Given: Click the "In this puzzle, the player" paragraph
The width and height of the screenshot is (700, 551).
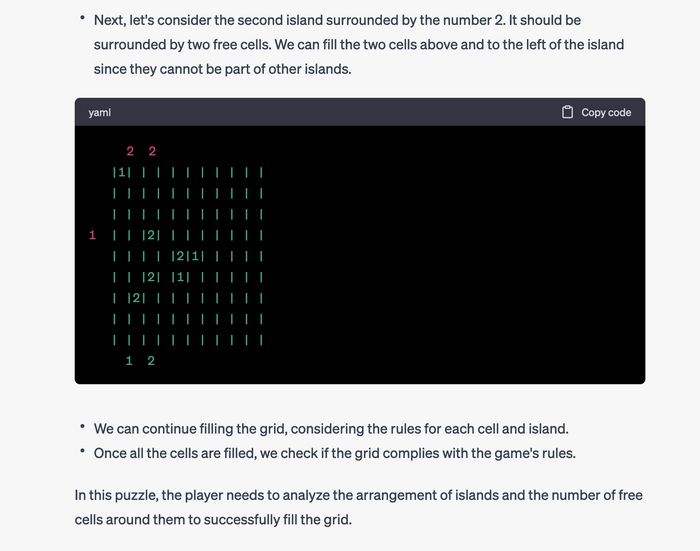Looking at the screenshot, I should tap(360, 495).
